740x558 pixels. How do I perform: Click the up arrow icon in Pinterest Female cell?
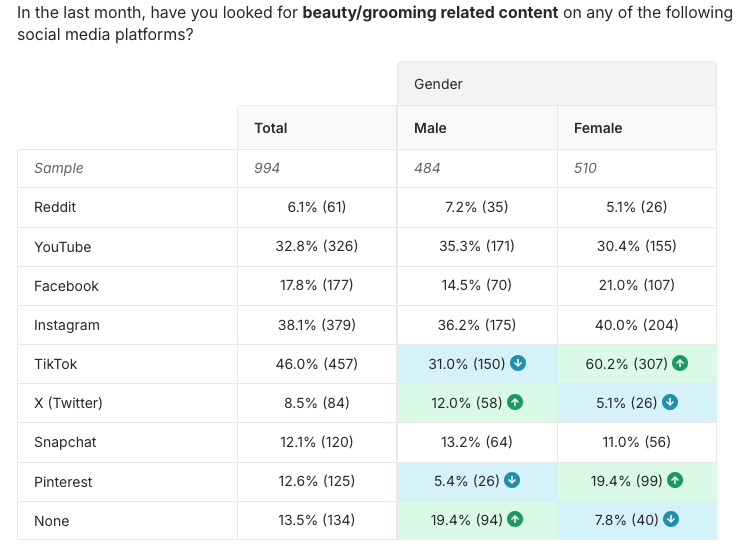coord(675,481)
